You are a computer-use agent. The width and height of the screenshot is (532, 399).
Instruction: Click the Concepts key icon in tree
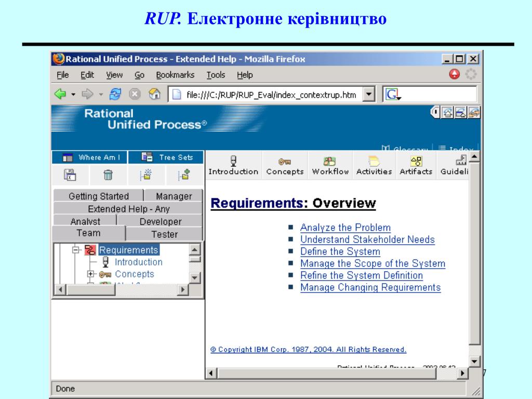[105, 274]
